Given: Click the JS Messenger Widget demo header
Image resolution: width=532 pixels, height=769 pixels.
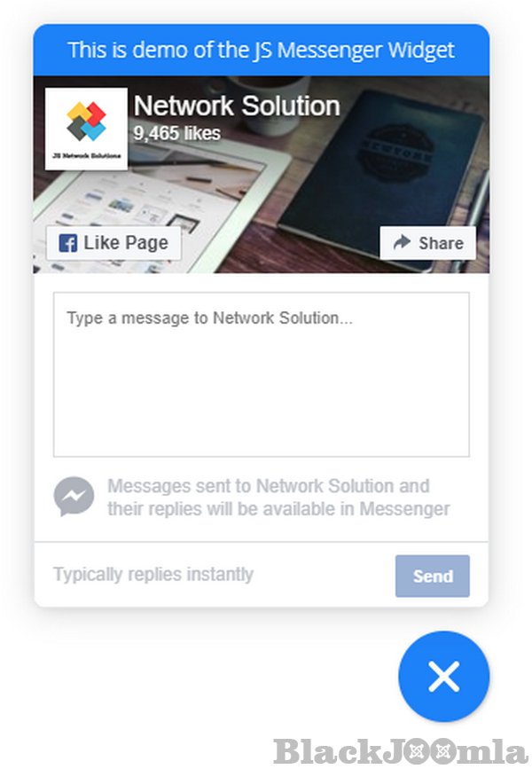Looking at the screenshot, I should click(x=262, y=50).
